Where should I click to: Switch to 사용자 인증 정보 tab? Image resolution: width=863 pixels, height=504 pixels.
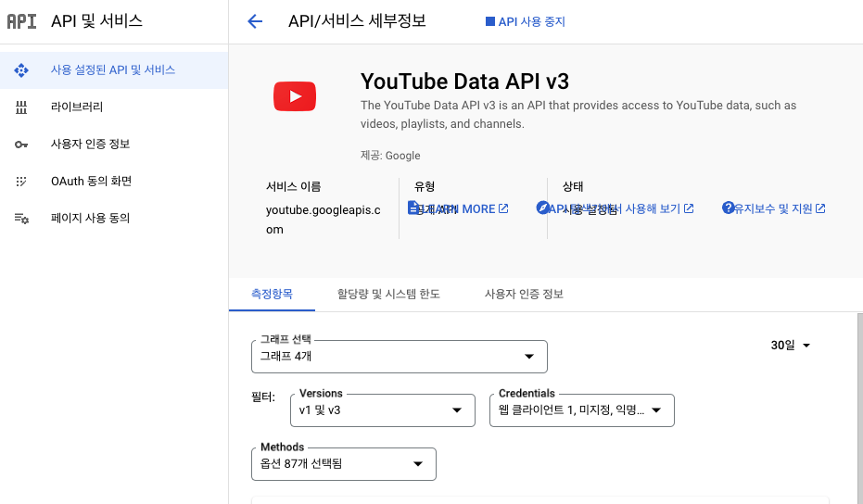524,294
